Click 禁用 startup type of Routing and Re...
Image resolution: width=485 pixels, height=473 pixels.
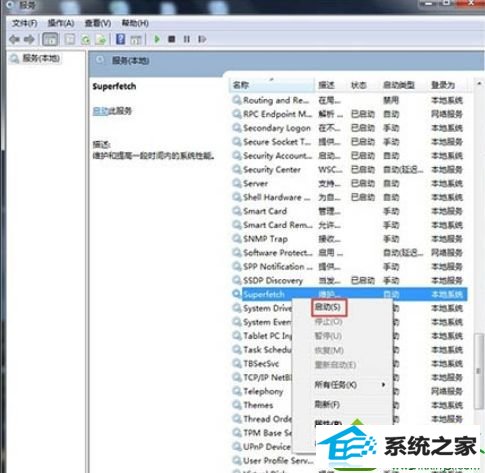[x=391, y=100]
